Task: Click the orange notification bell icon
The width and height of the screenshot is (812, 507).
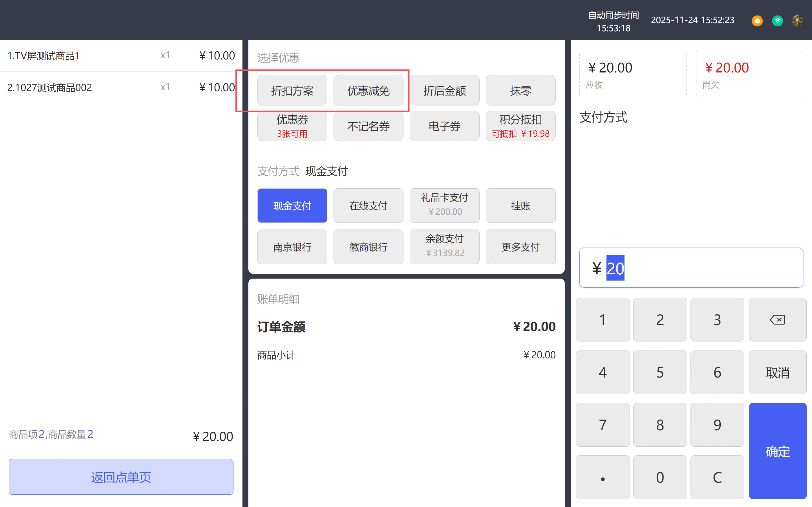Action: click(x=757, y=21)
